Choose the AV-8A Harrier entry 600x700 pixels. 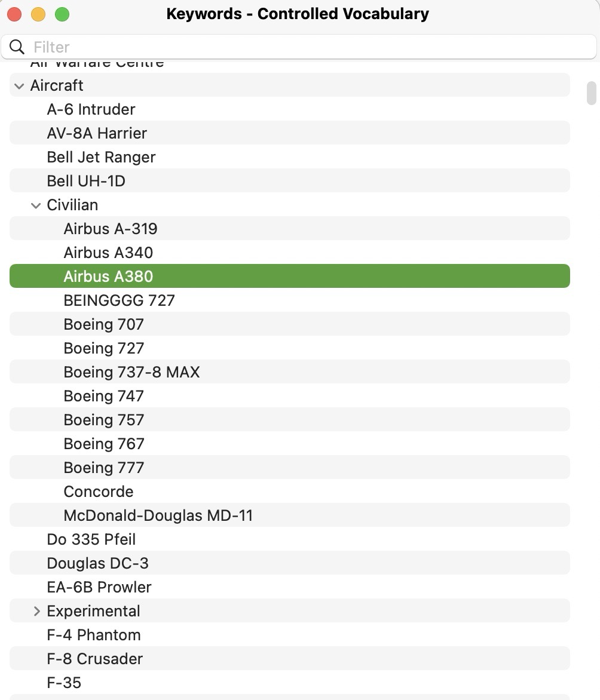click(97, 133)
